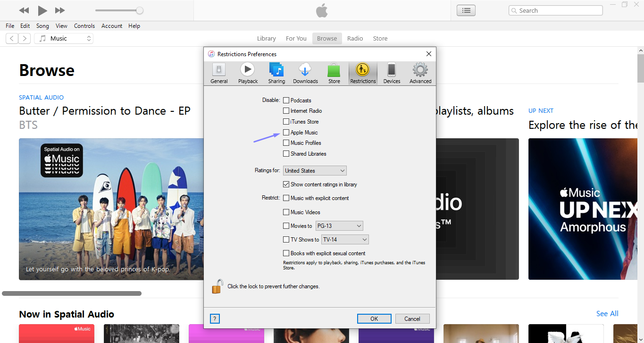
Task: Select the Restrictions preferences tab
Action: 363,74
